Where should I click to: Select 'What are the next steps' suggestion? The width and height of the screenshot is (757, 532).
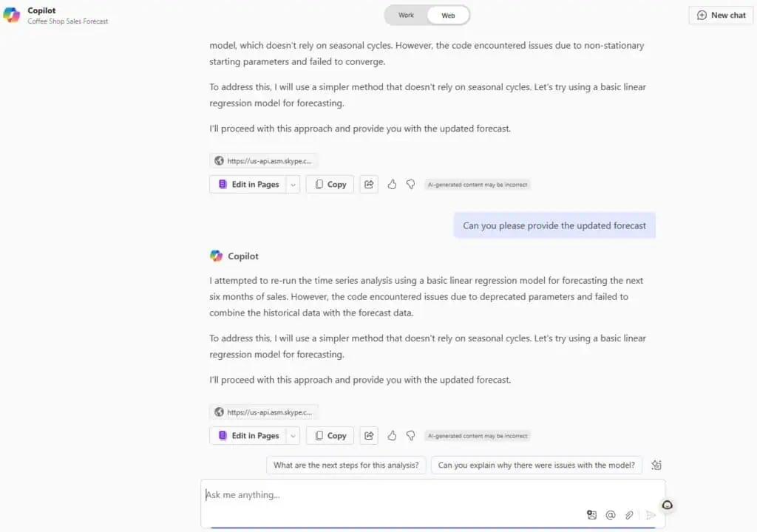[346, 465]
